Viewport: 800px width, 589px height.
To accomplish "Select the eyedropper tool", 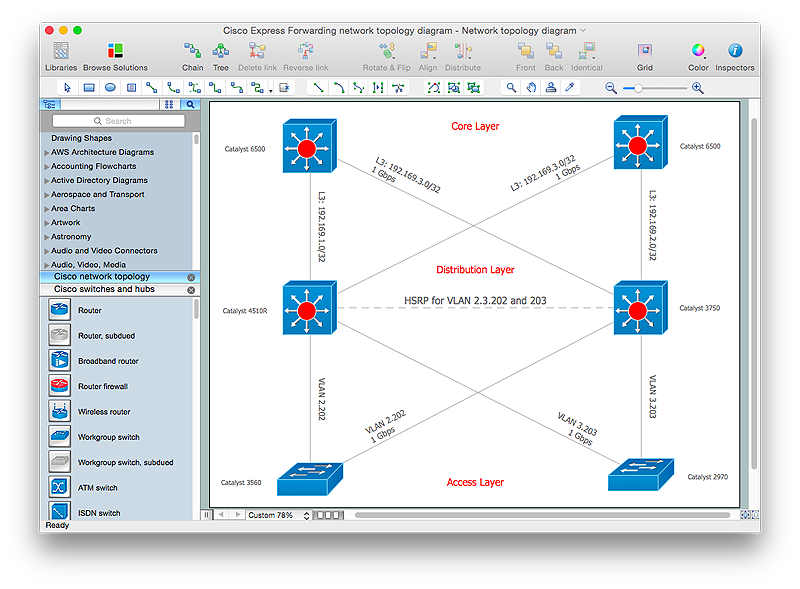I will 570,88.
